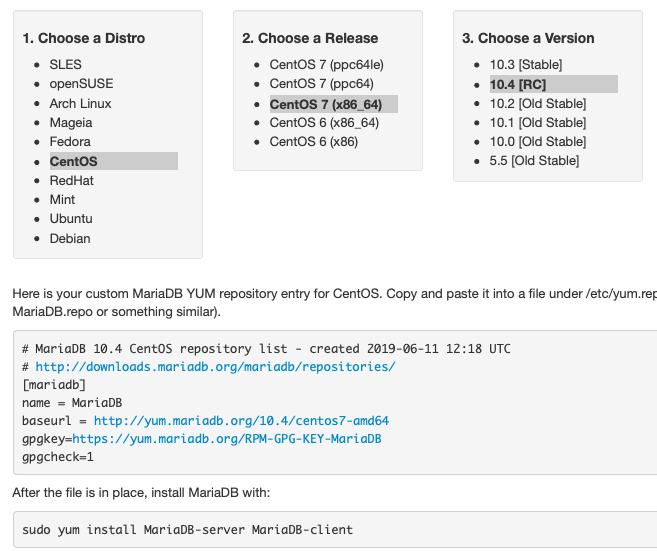Select the CentOS 6 (x86_64) release
The image size is (657, 551).
324,123
